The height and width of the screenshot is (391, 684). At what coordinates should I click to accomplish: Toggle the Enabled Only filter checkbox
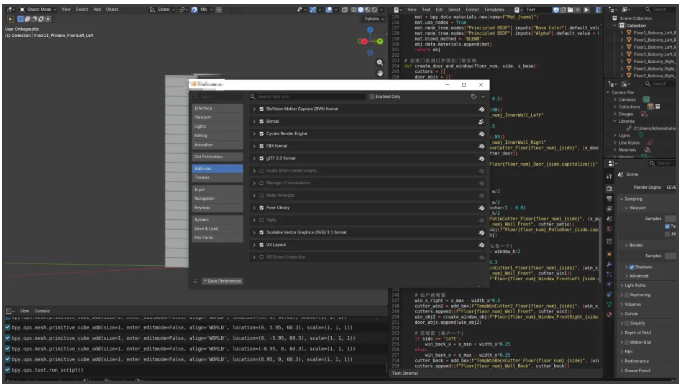click(x=372, y=97)
